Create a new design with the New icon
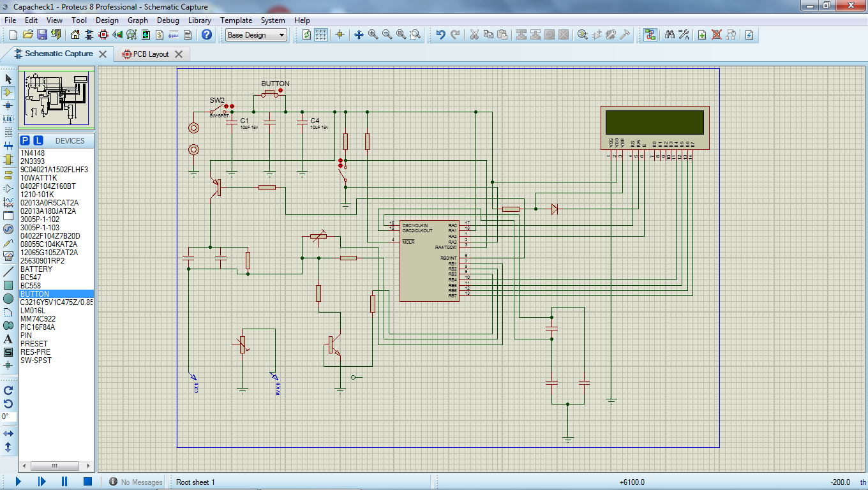Image resolution: width=868 pixels, height=490 pixels. click(x=13, y=34)
